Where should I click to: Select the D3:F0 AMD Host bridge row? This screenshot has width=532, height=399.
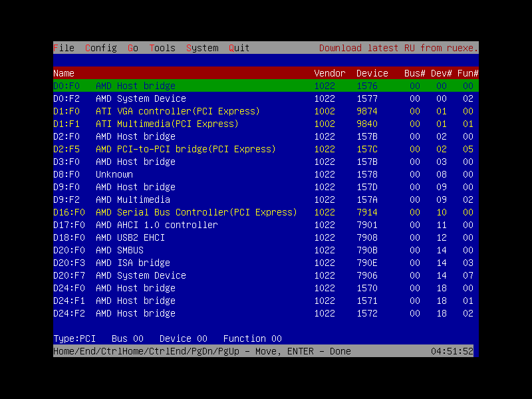(x=266, y=162)
